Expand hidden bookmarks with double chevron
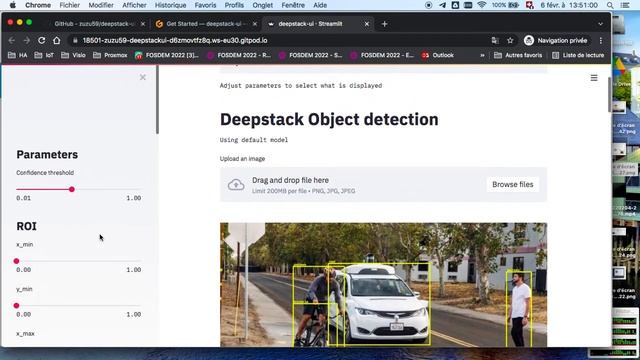 pyautogui.click(x=482, y=55)
